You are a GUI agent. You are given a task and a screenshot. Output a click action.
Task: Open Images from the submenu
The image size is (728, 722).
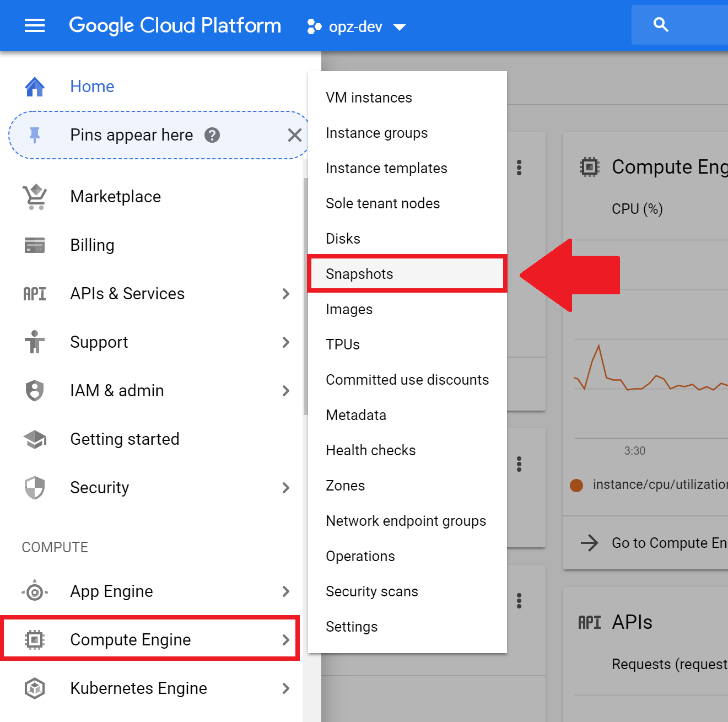(407, 309)
